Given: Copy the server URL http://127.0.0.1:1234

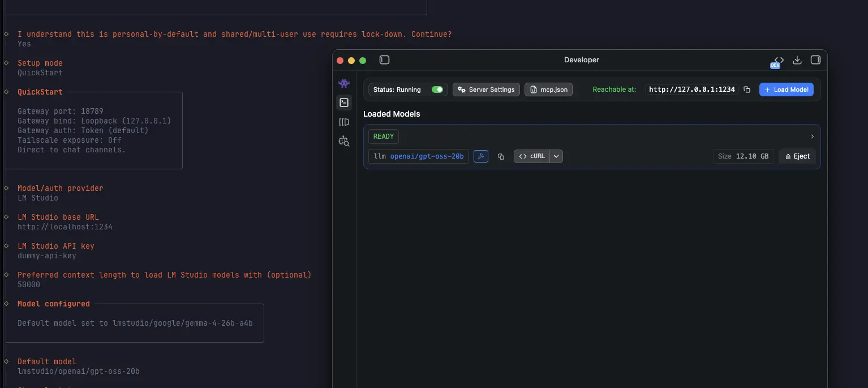Looking at the screenshot, I should point(747,89).
